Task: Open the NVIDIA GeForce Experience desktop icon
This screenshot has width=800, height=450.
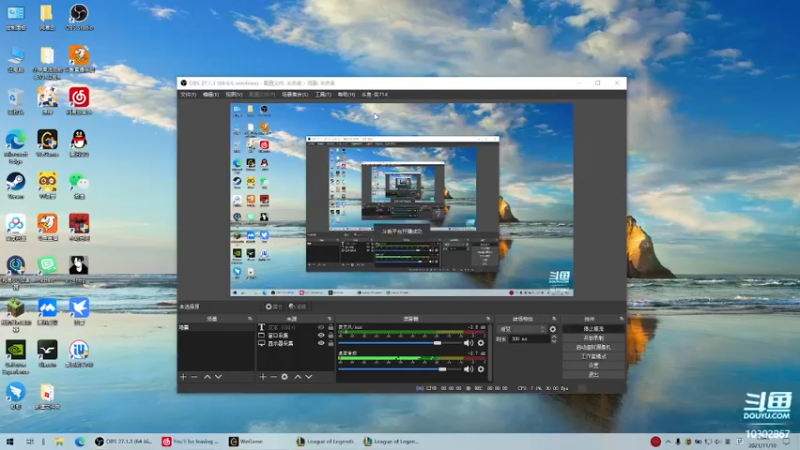Action: [15, 357]
